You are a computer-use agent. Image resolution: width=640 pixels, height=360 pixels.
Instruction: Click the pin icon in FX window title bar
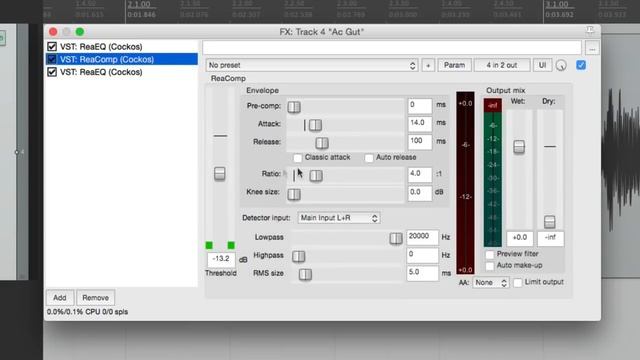tap(590, 30)
